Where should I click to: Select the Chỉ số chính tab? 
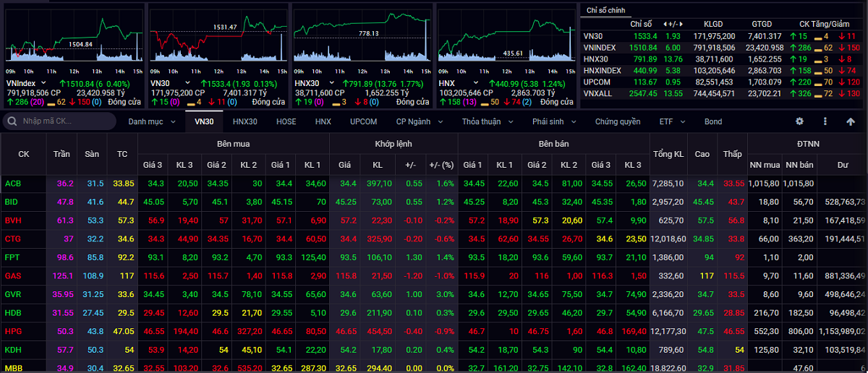[x=605, y=10]
